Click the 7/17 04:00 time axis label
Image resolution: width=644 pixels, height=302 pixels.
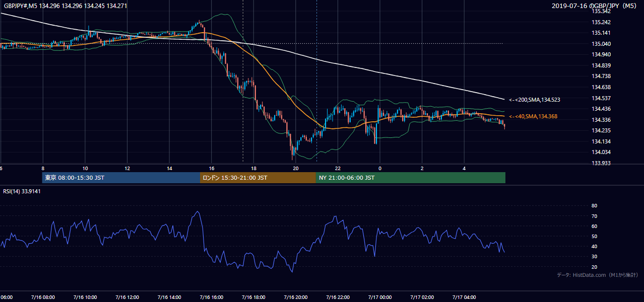tap(464, 297)
